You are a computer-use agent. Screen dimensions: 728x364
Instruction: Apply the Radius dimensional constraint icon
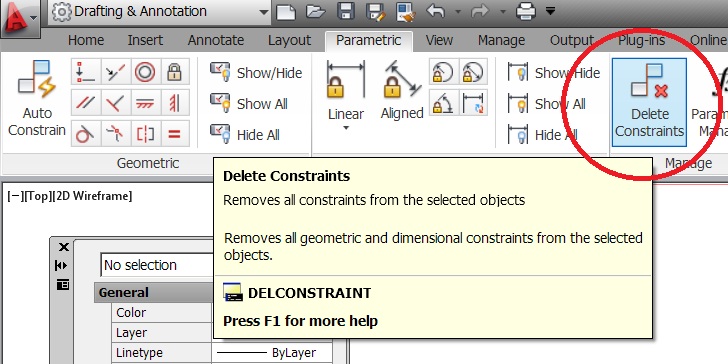(443, 72)
